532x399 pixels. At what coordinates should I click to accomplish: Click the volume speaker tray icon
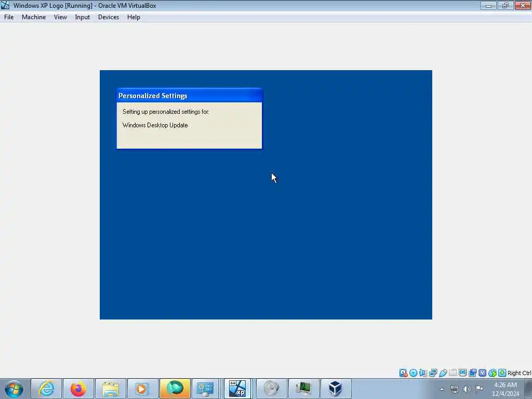[467, 389]
